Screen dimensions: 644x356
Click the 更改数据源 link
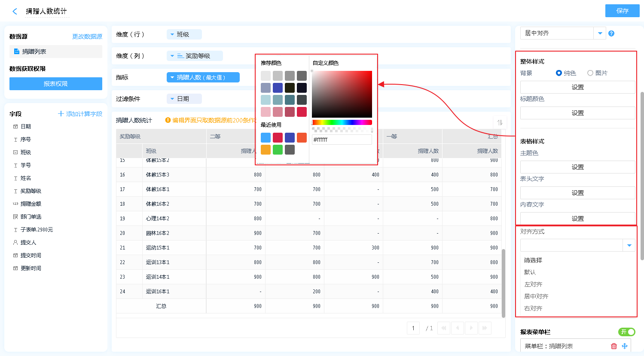(x=87, y=37)
